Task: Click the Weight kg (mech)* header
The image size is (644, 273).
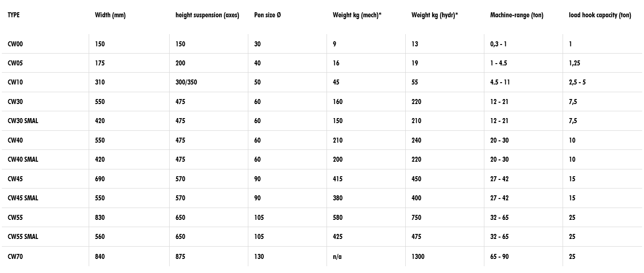Action: [357, 15]
